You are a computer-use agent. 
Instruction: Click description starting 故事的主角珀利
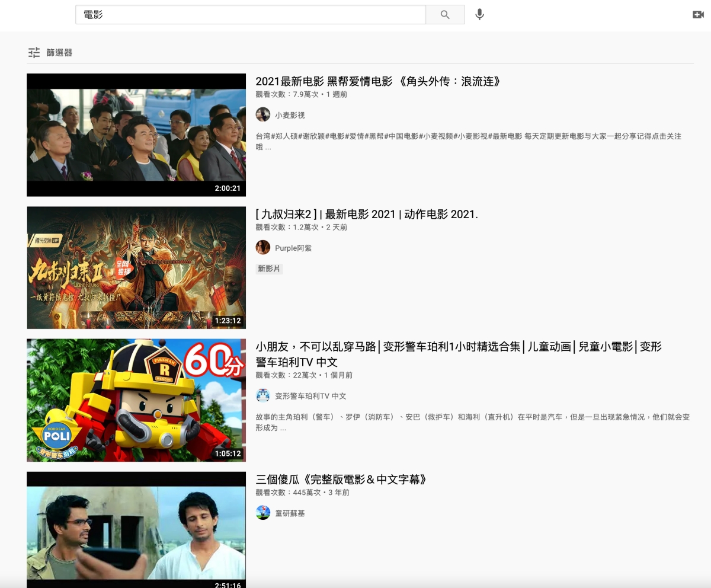473,422
